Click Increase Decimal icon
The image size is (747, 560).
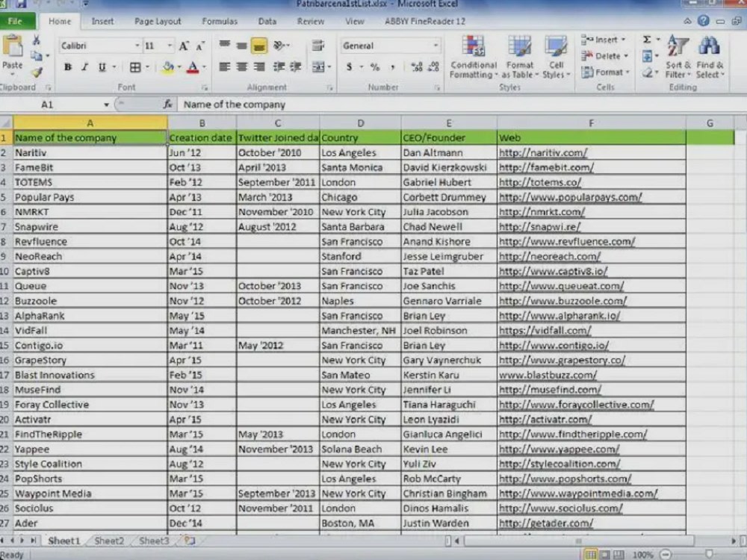416,67
